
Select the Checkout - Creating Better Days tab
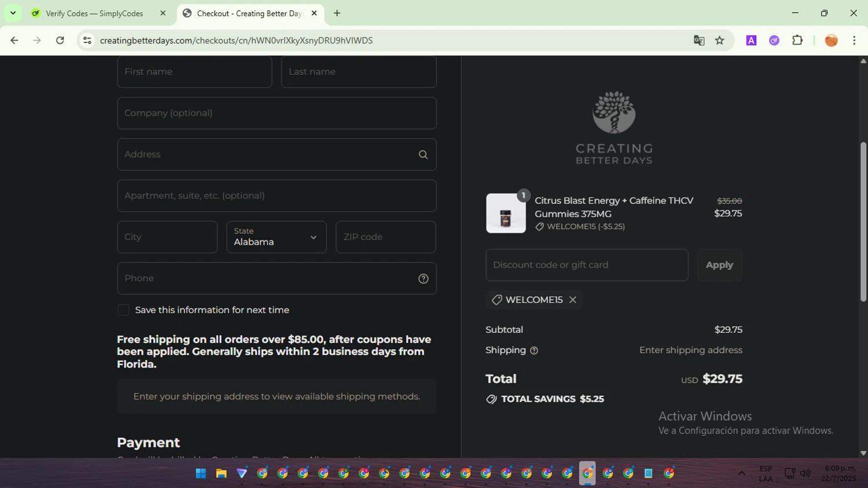(x=249, y=13)
